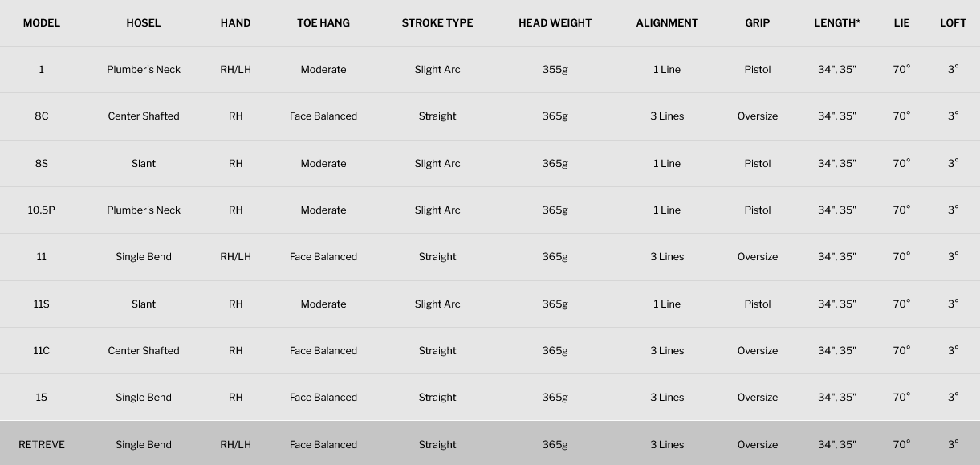The height and width of the screenshot is (465, 980).
Task: Click model 8C in the table
Action: tap(42, 116)
